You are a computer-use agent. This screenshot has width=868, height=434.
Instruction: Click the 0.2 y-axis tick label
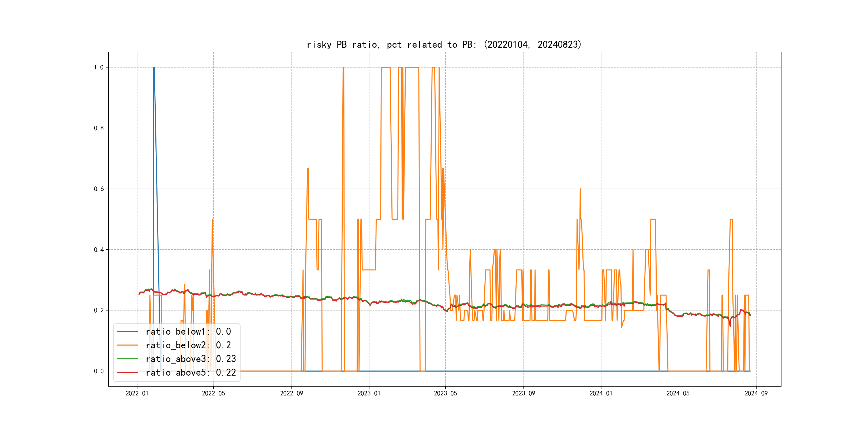click(x=98, y=310)
